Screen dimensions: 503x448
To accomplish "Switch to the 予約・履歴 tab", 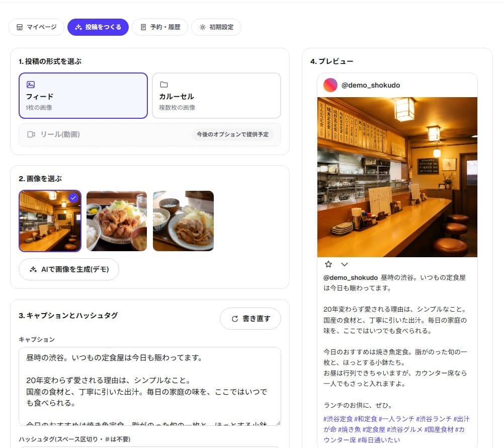I will (x=160, y=27).
